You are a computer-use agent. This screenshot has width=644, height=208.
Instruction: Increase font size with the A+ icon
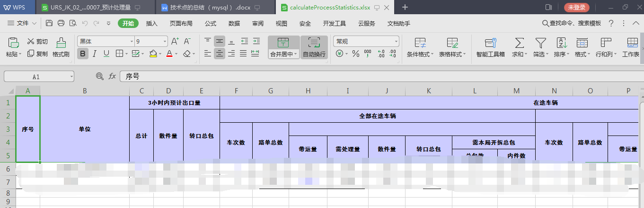(x=175, y=41)
